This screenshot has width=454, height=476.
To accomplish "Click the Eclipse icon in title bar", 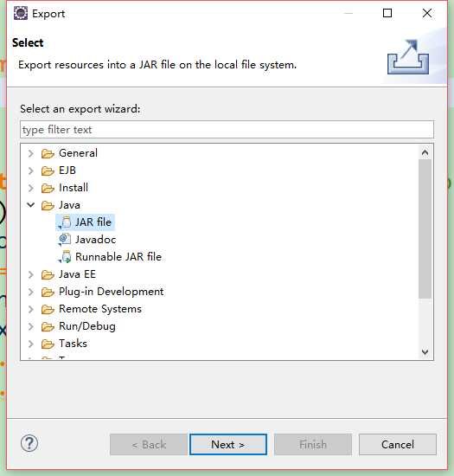I will pos(21,13).
